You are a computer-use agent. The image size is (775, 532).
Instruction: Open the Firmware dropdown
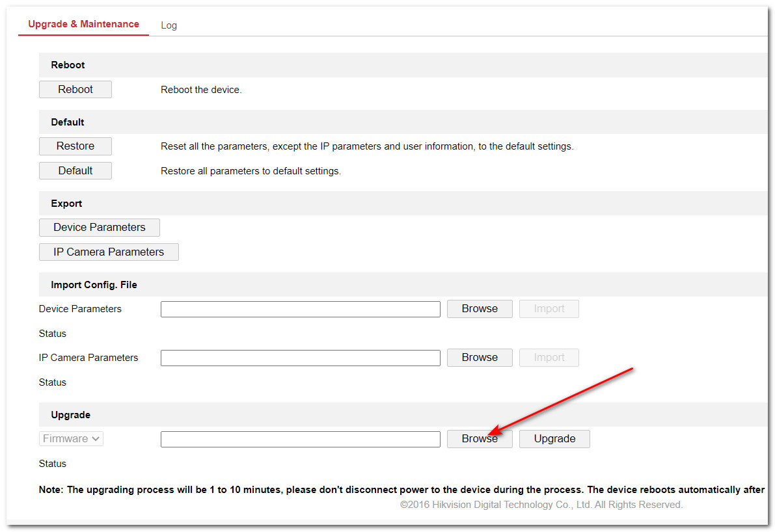tap(71, 439)
